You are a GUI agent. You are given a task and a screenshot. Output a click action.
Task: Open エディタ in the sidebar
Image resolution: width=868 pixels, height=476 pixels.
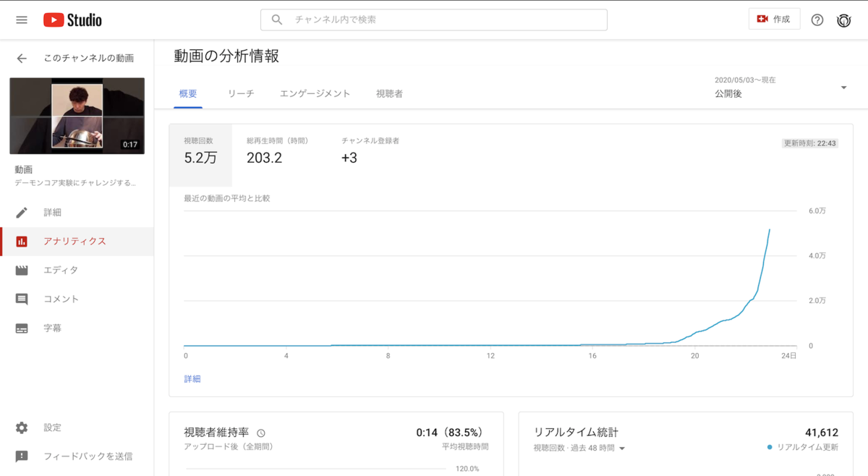coord(77,271)
